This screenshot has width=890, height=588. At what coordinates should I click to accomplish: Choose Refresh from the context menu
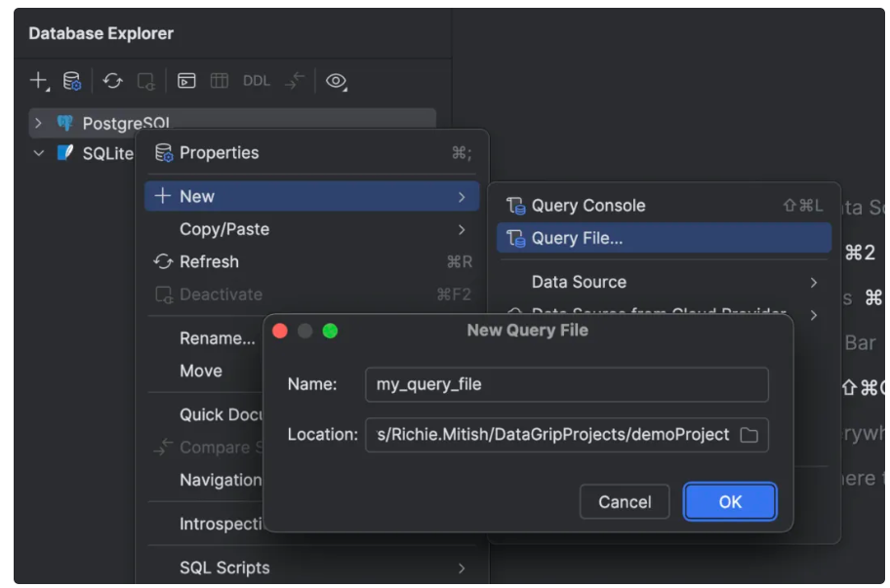coord(209,261)
